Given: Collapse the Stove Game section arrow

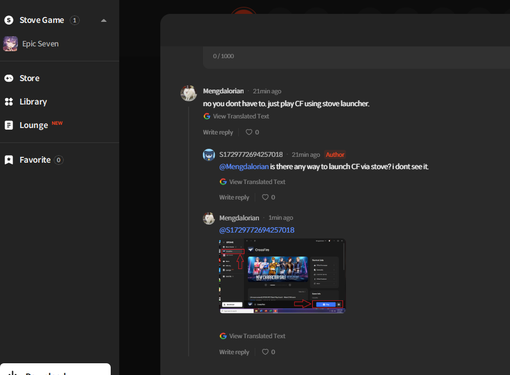Looking at the screenshot, I should click(104, 21).
